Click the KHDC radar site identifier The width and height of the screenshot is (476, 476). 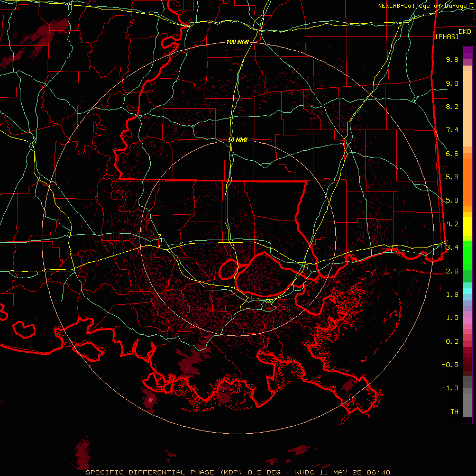click(x=305, y=472)
